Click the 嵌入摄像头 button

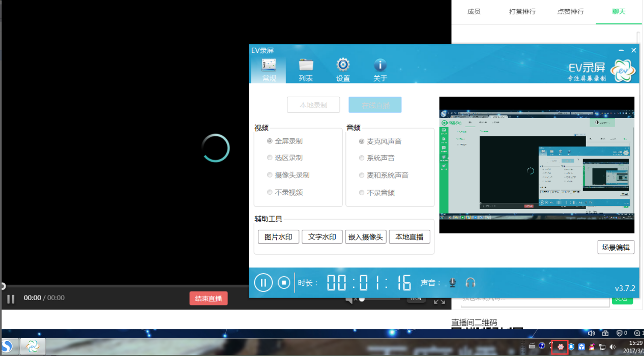point(366,237)
